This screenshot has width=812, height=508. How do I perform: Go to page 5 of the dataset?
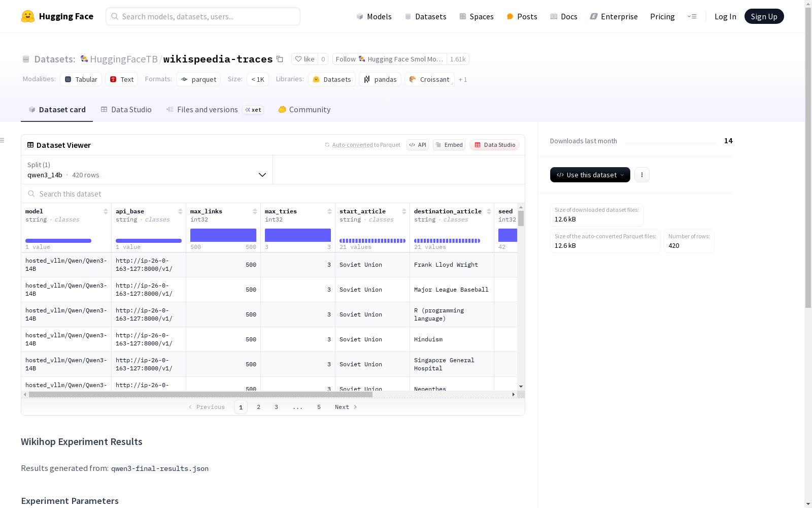[x=319, y=407]
